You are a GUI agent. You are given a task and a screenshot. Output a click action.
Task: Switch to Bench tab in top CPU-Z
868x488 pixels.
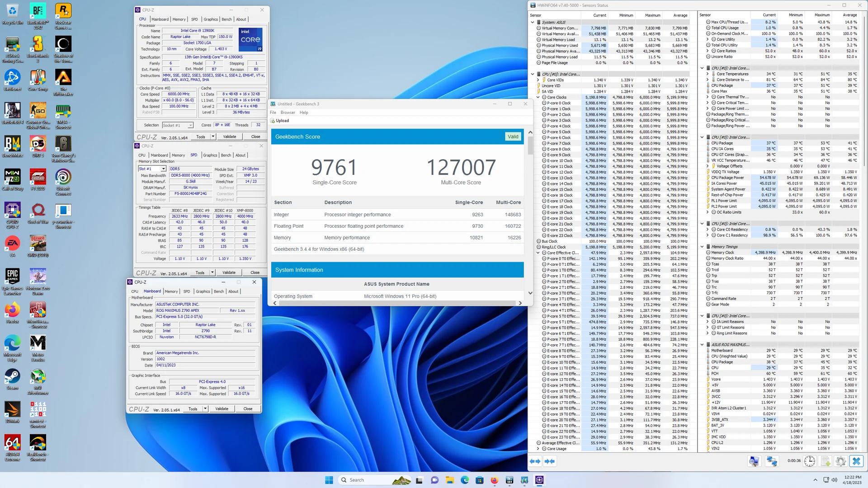click(226, 19)
